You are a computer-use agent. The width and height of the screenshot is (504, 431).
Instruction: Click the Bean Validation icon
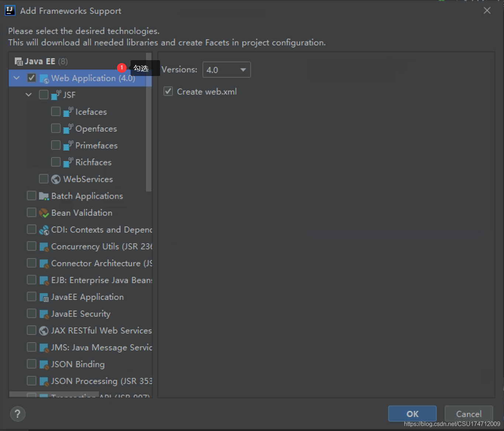coord(44,213)
